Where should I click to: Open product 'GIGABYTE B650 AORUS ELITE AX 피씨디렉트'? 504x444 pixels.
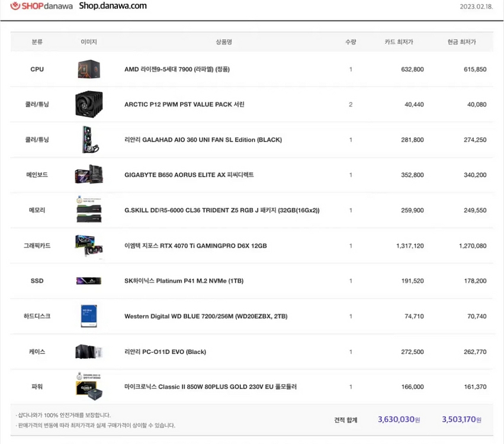[x=189, y=175]
